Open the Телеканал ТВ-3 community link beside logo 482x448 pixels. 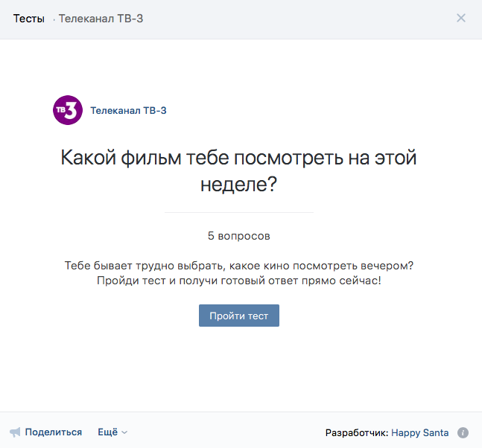(128, 111)
